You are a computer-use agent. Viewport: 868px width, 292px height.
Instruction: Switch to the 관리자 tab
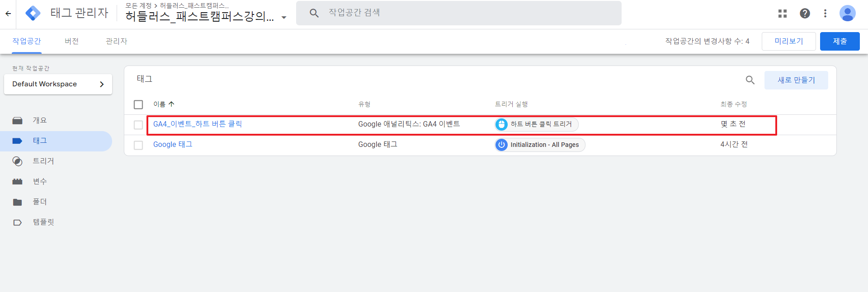tap(117, 41)
